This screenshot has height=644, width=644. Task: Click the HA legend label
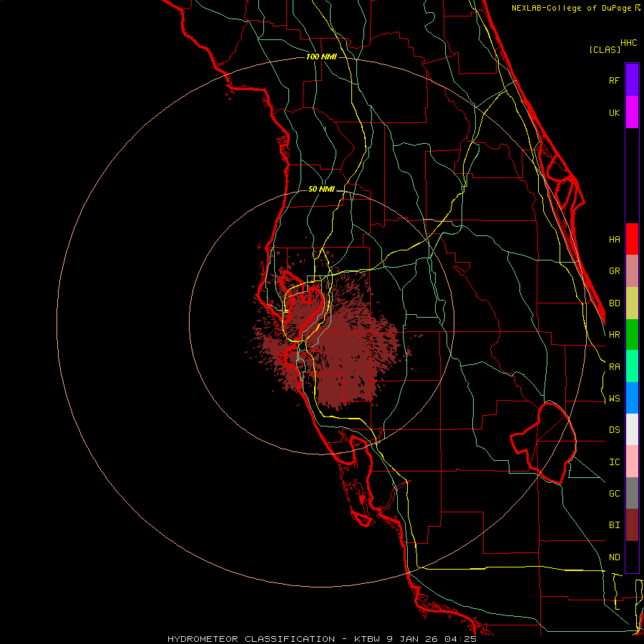coord(614,240)
